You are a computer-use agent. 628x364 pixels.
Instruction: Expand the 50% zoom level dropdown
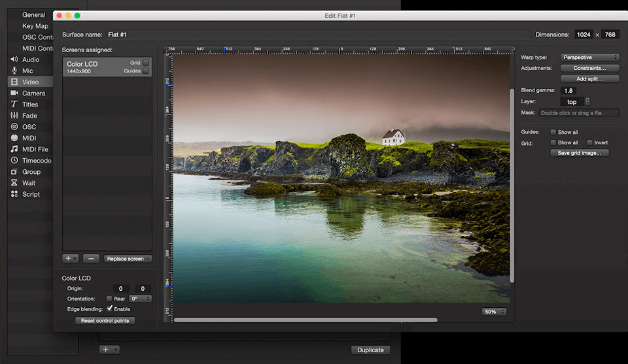click(494, 312)
